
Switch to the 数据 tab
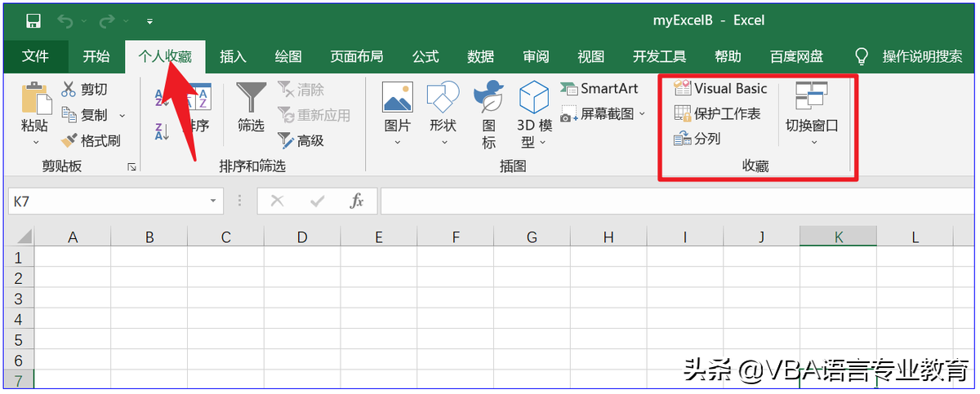point(481,56)
